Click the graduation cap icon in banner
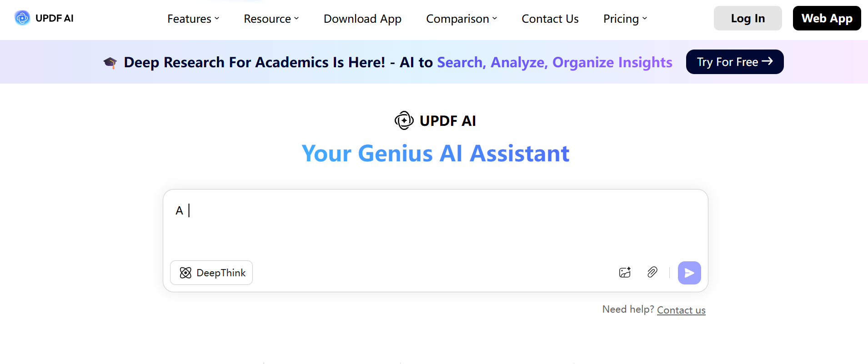The width and height of the screenshot is (868, 364). pos(110,62)
